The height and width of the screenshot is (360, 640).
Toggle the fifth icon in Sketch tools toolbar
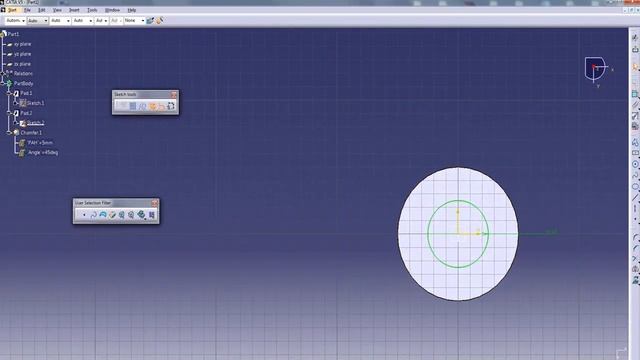tap(162, 106)
